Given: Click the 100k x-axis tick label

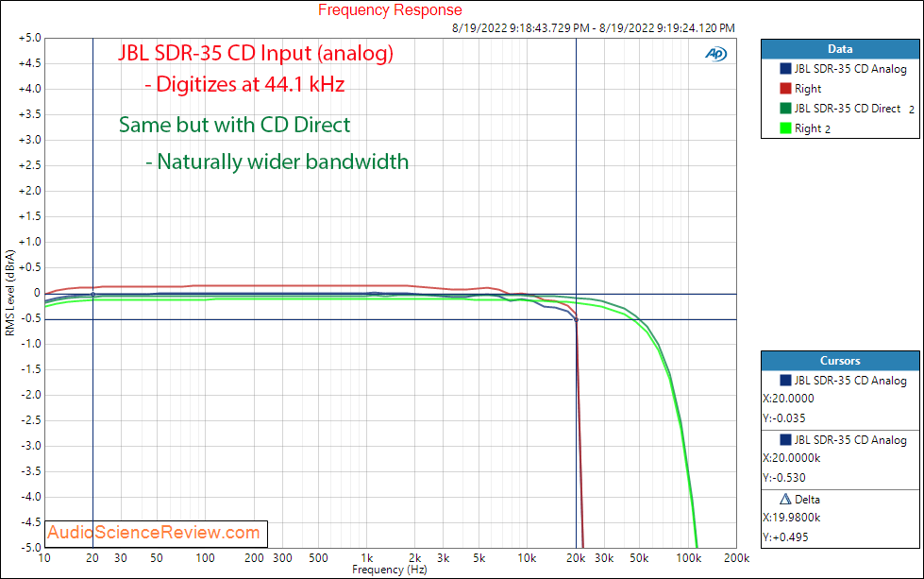Looking at the screenshot, I should [688, 558].
